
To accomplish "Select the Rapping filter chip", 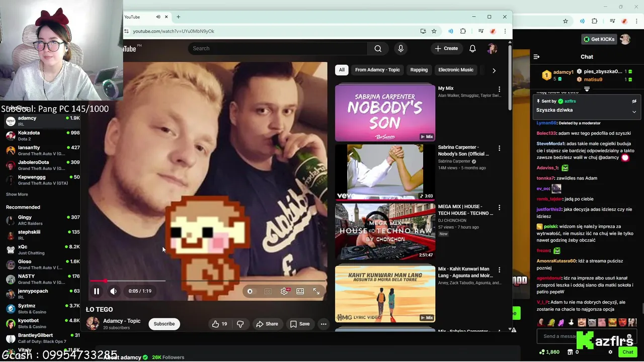I will click(x=419, y=70).
